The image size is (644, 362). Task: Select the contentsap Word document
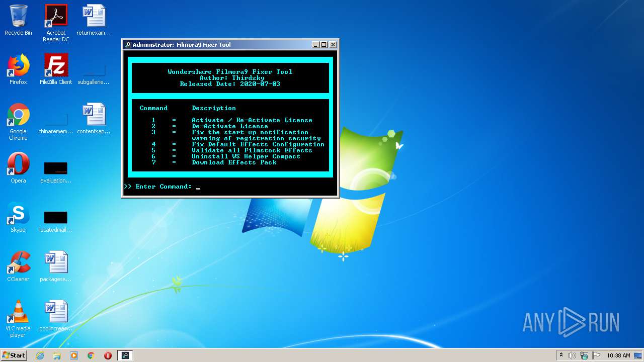(94, 119)
